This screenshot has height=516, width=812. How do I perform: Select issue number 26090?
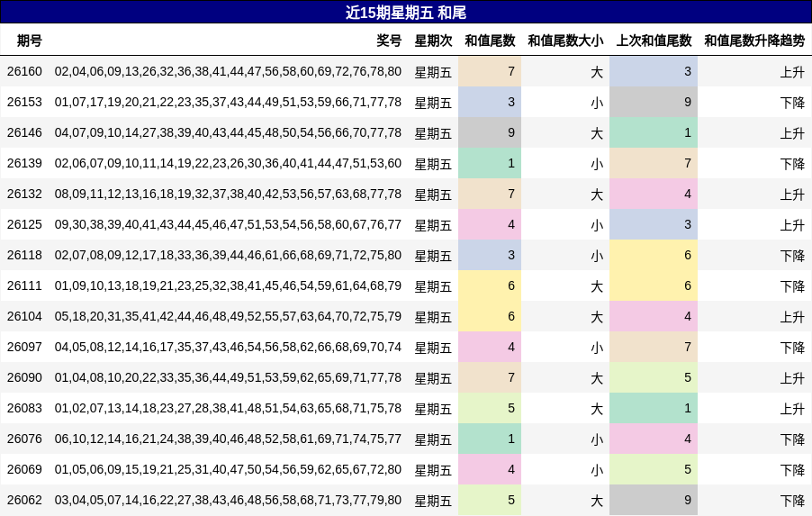(x=24, y=377)
